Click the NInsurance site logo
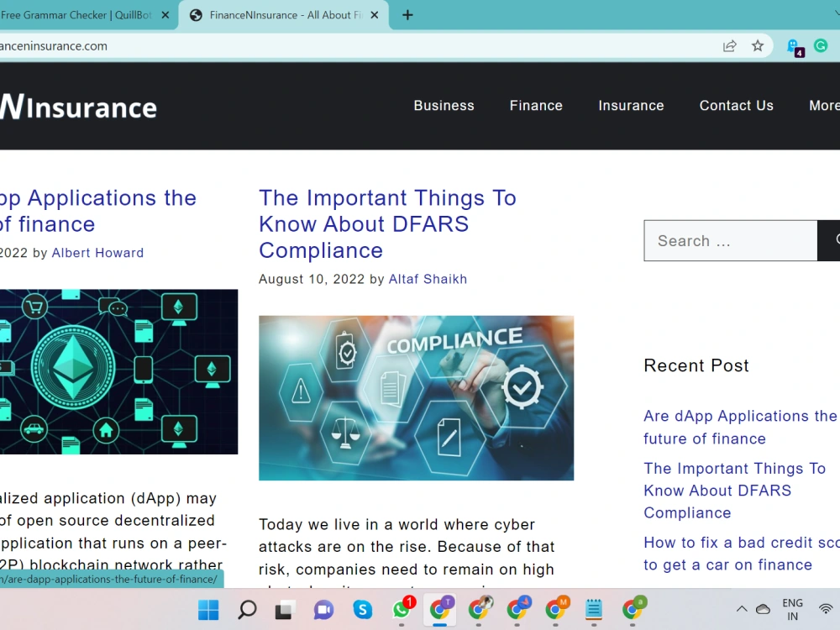 (x=78, y=107)
